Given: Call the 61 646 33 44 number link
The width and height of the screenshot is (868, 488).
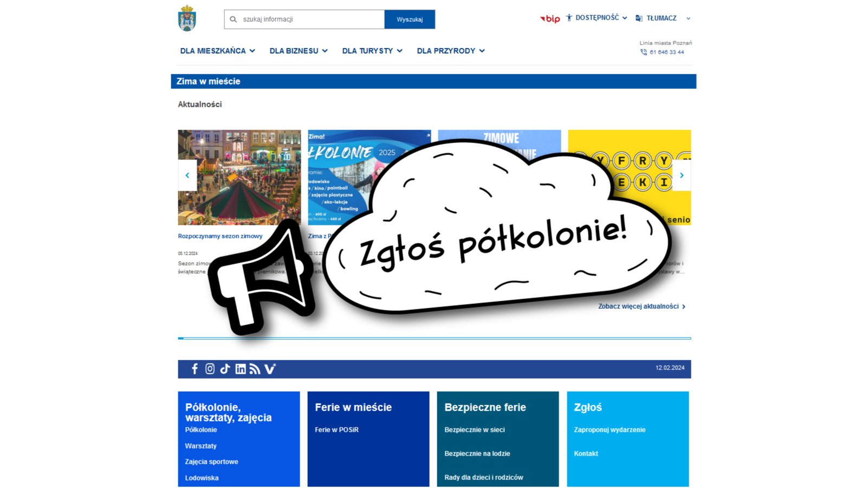Looking at the screenshot, I should click(666, 52).
